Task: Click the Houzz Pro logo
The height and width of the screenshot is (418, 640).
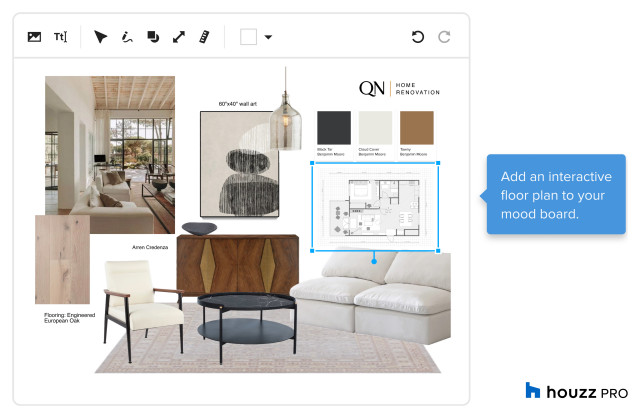Action: 577,392
